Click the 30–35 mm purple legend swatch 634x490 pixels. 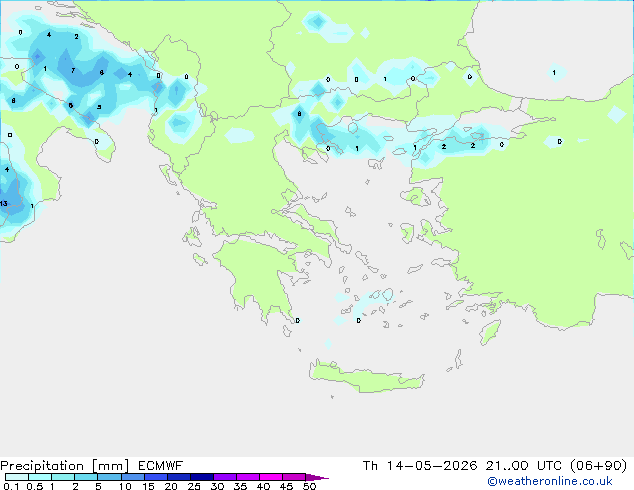[x=225, y=477]
